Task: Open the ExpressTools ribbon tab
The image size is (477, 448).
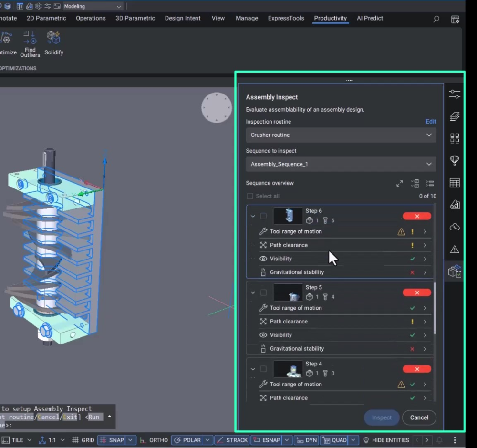Action: (x=286, y=18)
